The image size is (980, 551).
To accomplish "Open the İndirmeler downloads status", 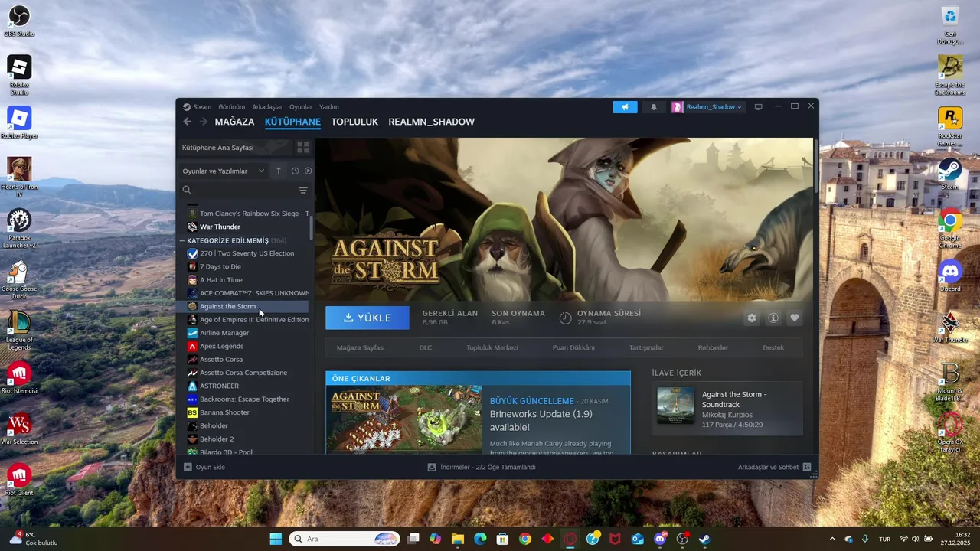I will pyautogui.click(x=482, y=467).
